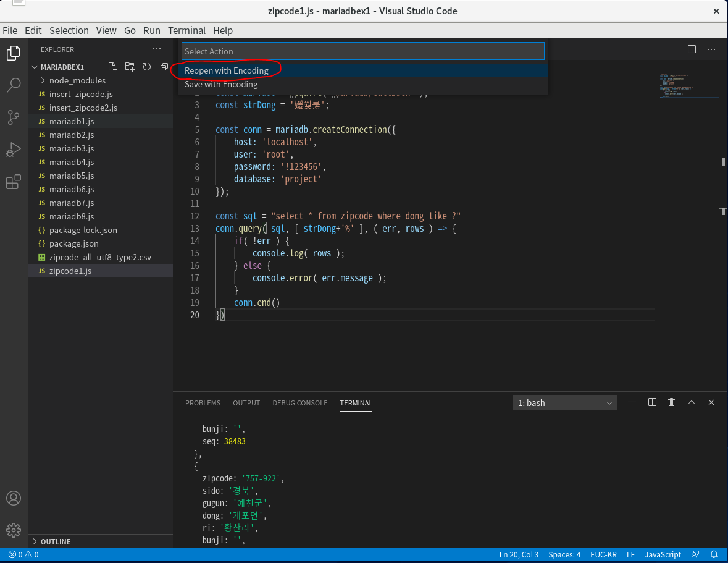Screen dimensions: 728x563
Task: Open notifications bell in status bar
Action: click(714, 554)
